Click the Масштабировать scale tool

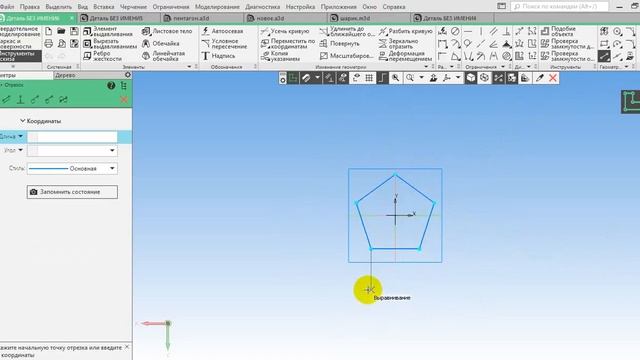tap(347, 56)
